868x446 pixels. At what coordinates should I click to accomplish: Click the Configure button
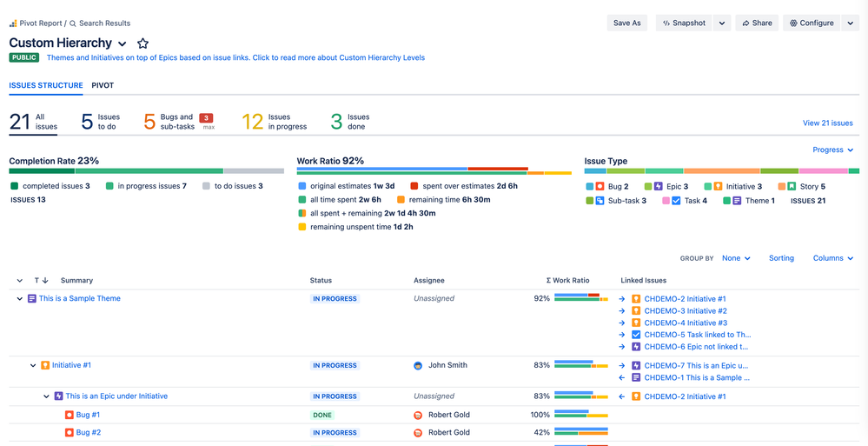coord(812,23)
